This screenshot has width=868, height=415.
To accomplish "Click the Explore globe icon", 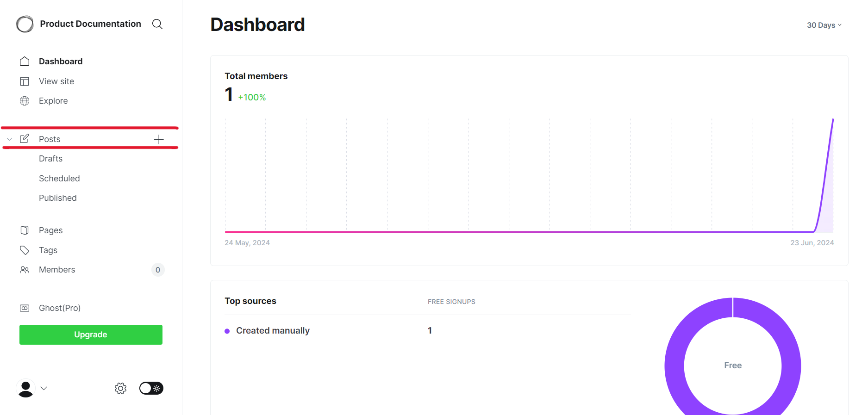I will tap(25, 101).
